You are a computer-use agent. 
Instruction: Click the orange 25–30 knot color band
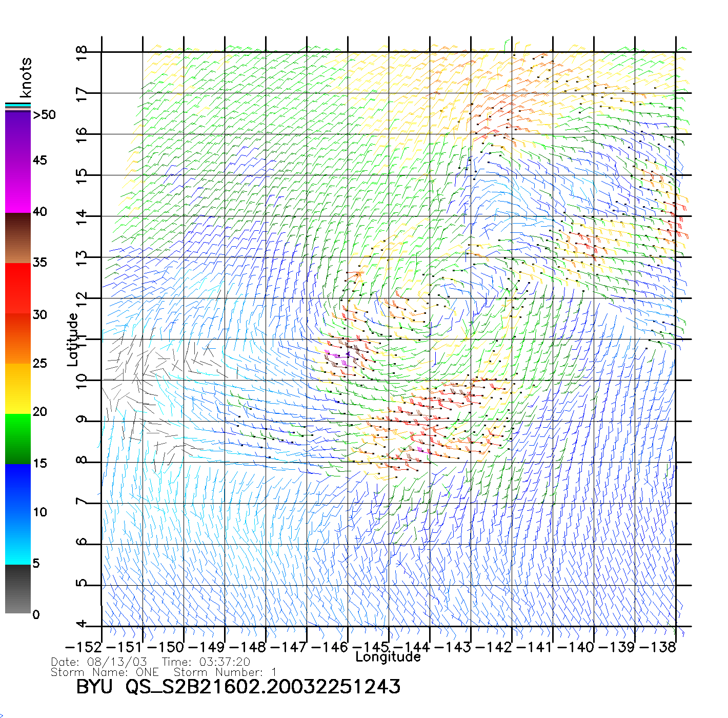(x=17, y=338)
